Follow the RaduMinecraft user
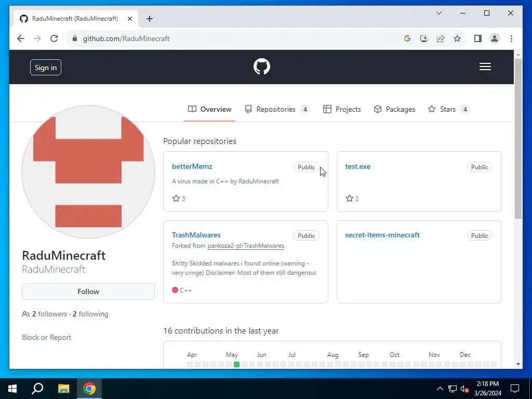Image resolution: width=532 pixels, height=399 pixels. [x=88, y=291]
